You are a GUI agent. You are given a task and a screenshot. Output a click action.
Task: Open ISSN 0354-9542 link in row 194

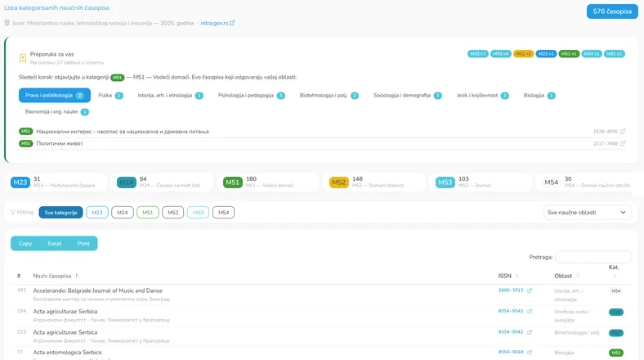pos(511,311)
